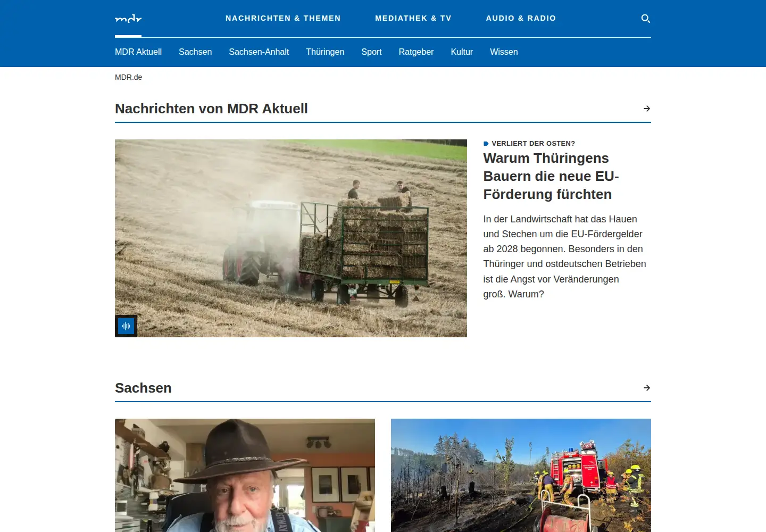The width and height of the screenshot is (766, 532).
Task: Click the Verliert der Osten? label
Action: [533, 144]
